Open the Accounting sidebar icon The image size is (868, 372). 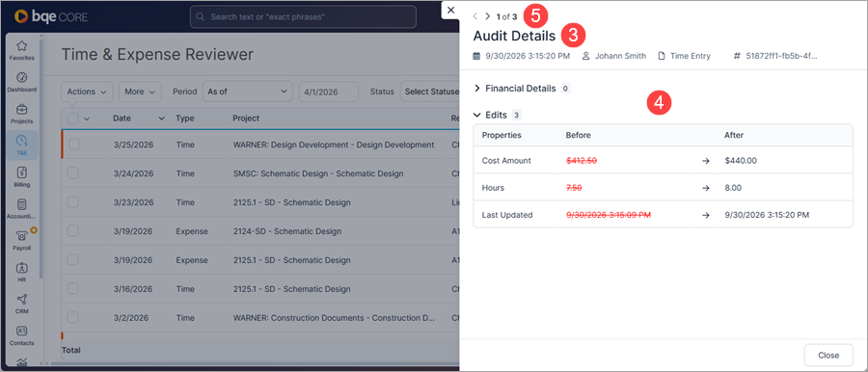click(x=21, y=209)
